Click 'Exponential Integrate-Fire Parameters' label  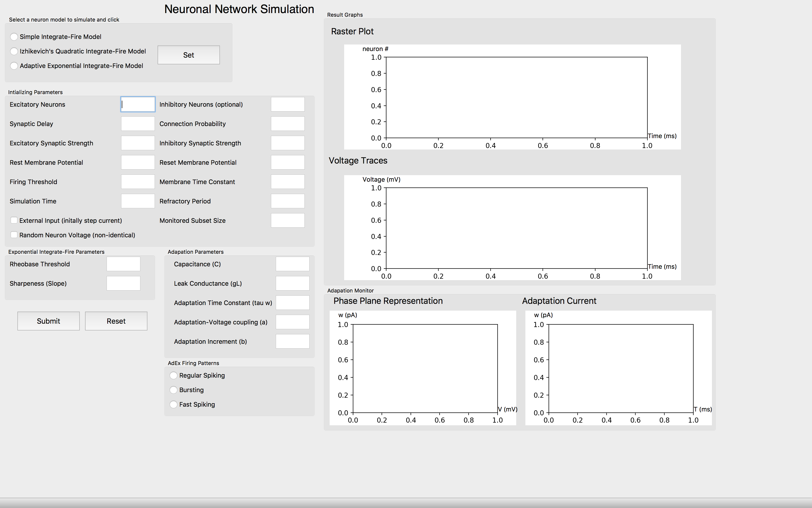[56, 252]
